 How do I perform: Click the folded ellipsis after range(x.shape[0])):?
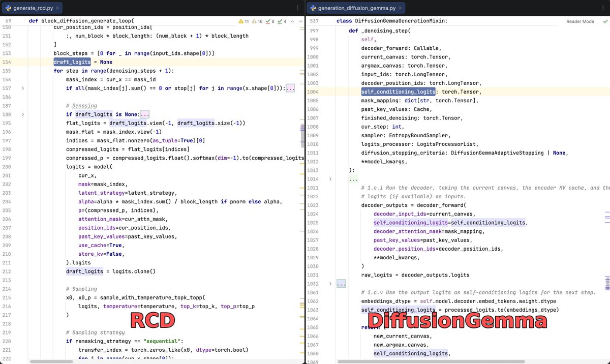(290, 88)
